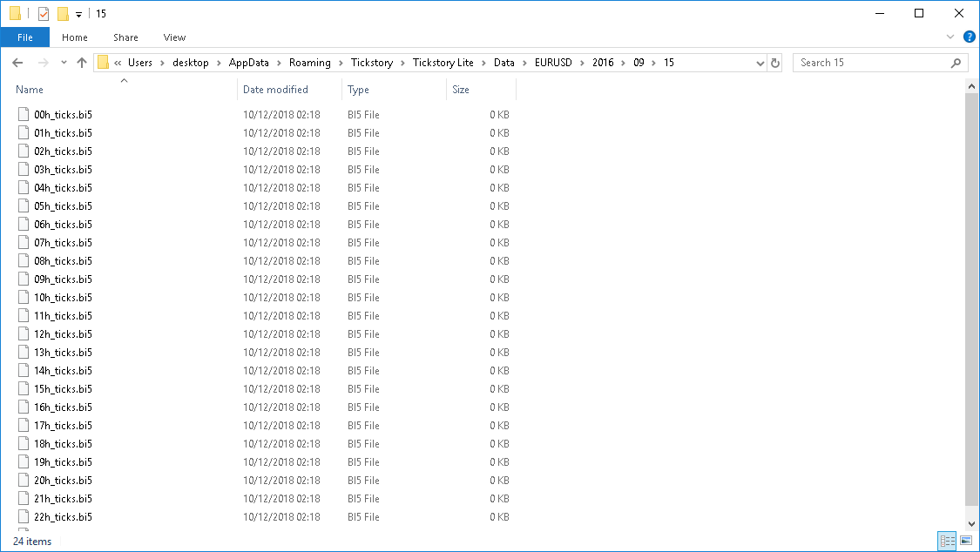Screen dimensions: 980x552
Task: Expand subfolder arrow after EURUSD breadcrumb
Action: [x=581, y=63]
